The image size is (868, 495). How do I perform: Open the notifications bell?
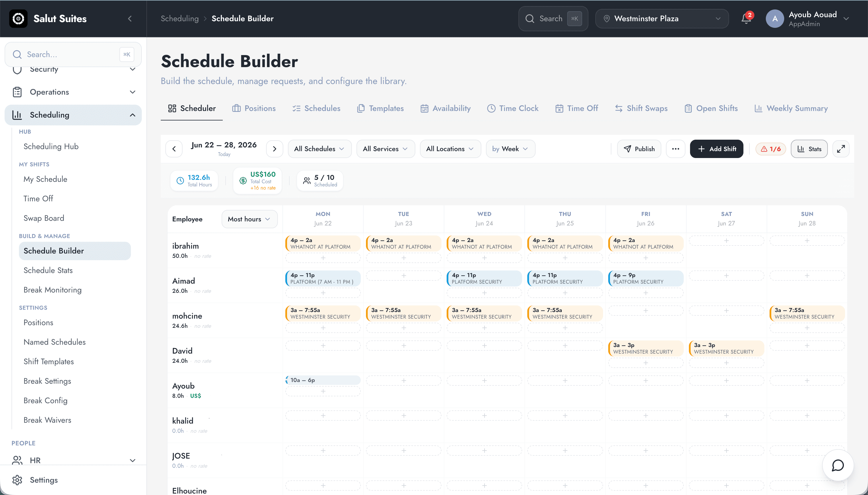point(746,19)
